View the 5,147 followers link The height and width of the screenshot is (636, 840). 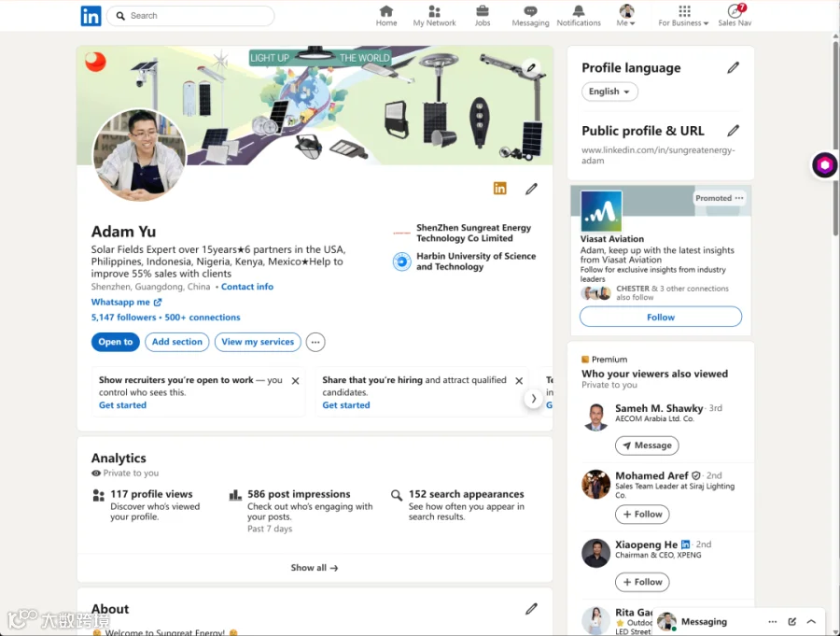coord(123,318)
